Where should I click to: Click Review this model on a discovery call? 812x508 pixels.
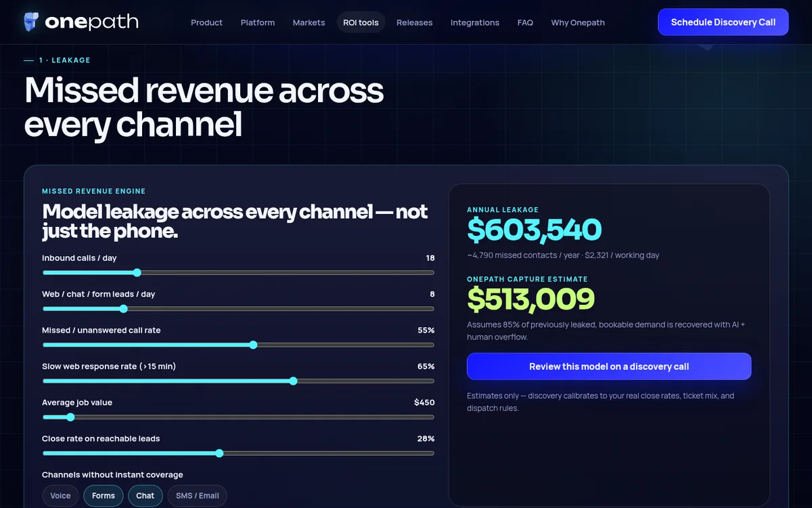pos(609,366)
